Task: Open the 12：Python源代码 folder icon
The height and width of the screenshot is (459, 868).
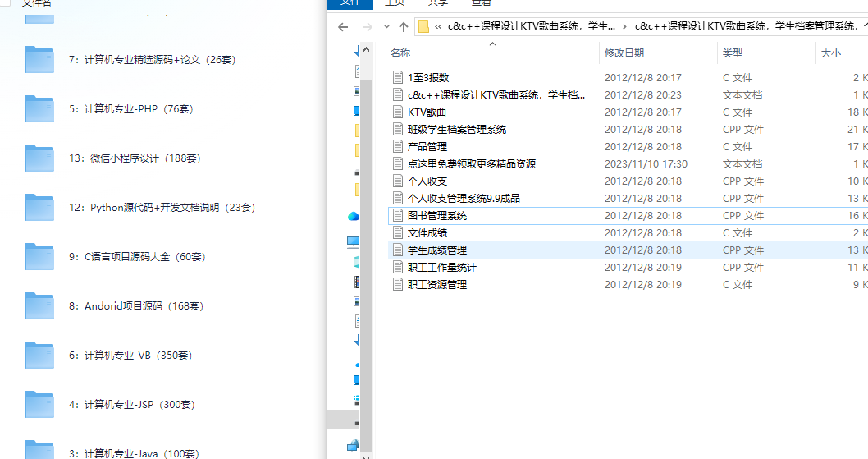Action: (39, 208)
